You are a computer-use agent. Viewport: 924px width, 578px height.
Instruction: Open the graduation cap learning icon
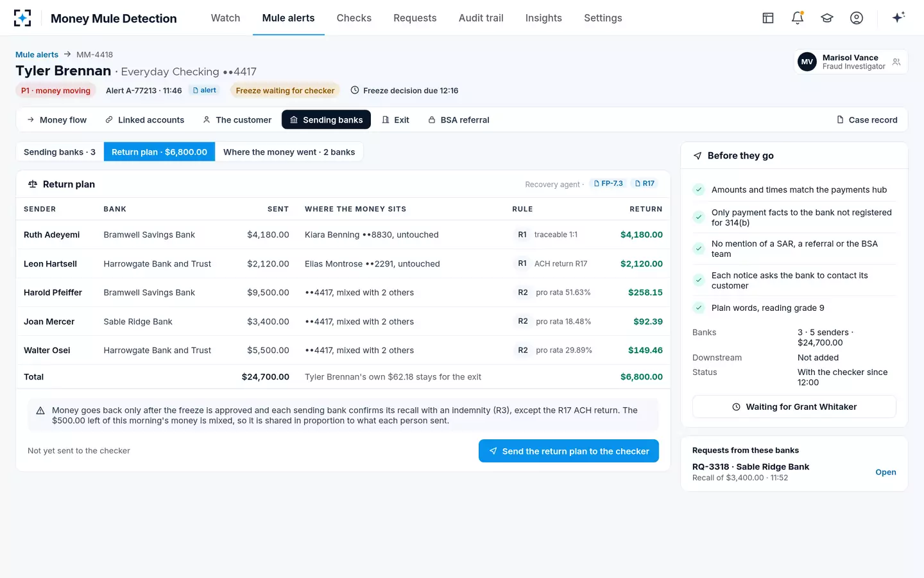[x=827, y=18]
